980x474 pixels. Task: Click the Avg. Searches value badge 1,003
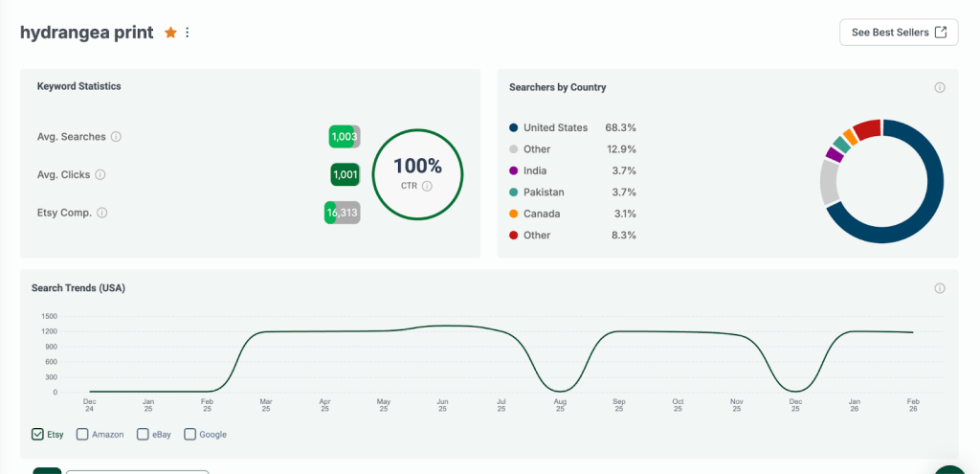(x=344, y=137)
